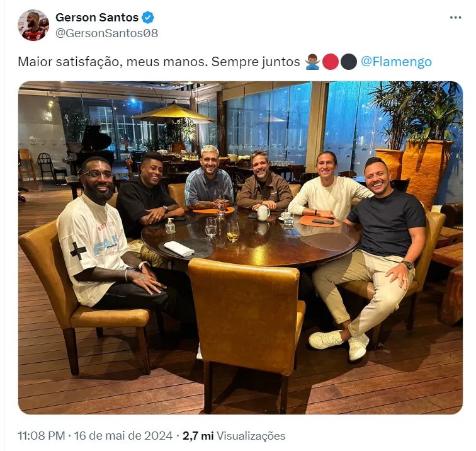The image size is (476, 451).
Task: Open the photo at the empty foreground chair
Action: [x=246, y=316]
